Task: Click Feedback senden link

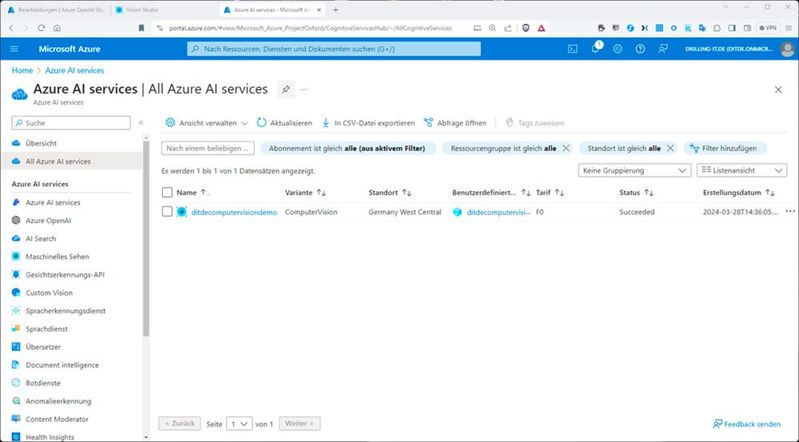Action: [747, 424]
